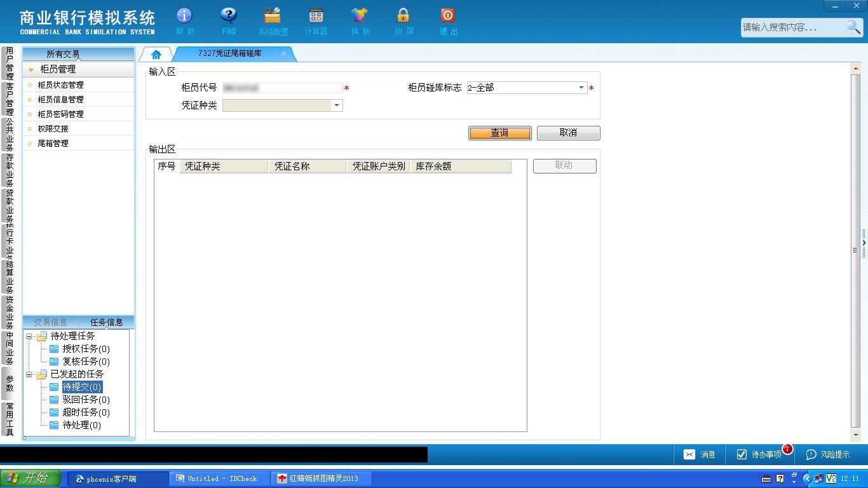Open the 凭证种类 dropdown
This screenshot has height=488, width=868.
[x=337, y=105]
